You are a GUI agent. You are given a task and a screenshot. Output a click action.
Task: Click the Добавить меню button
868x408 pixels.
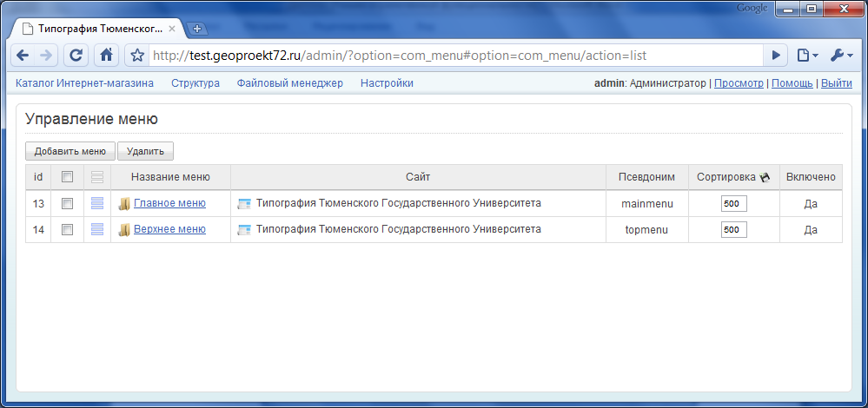coord(70,151)
